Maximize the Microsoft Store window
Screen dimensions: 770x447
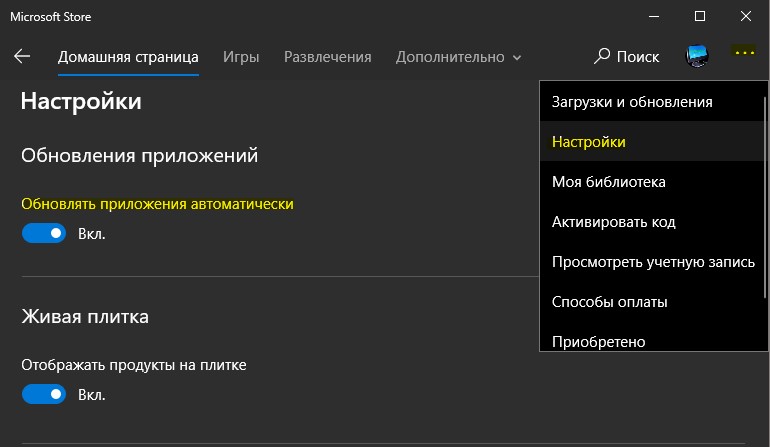[x=700, y=16]
